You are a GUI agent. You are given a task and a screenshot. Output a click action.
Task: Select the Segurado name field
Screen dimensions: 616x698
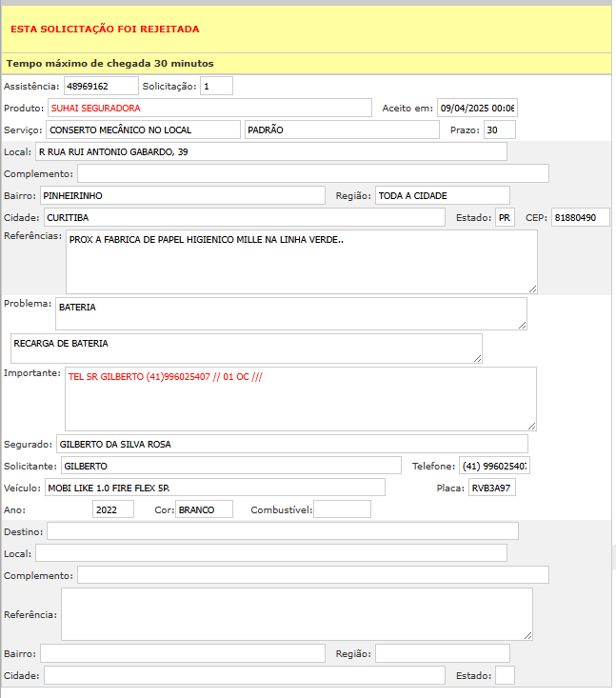click(291, 444)
